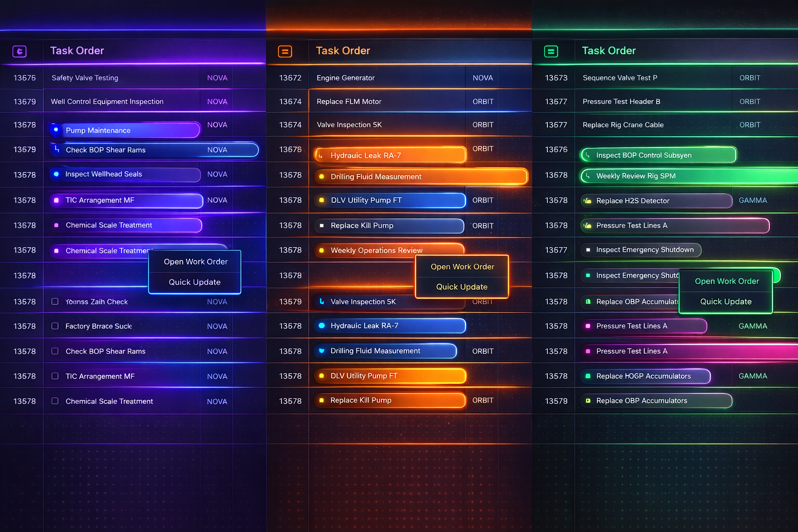Enable the checkbox for Check BOP Shear Rams
Screen dimensions: 798x532
point(55,351)
